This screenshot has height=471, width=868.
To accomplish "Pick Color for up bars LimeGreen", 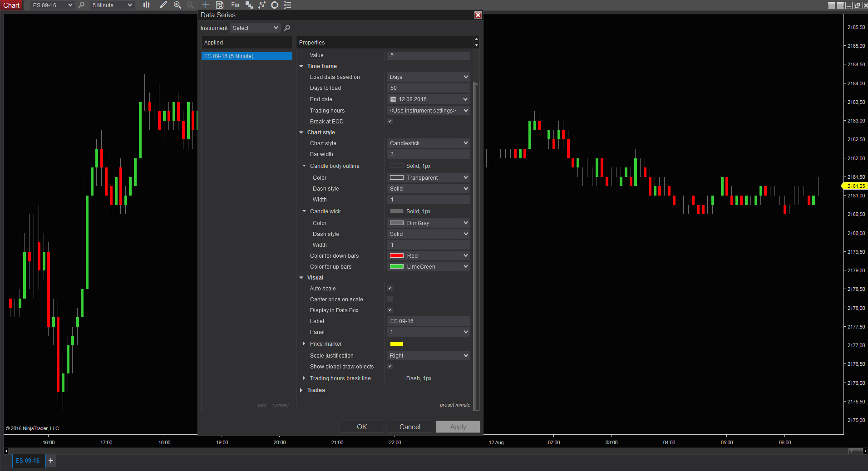I will tap(429, 267).
